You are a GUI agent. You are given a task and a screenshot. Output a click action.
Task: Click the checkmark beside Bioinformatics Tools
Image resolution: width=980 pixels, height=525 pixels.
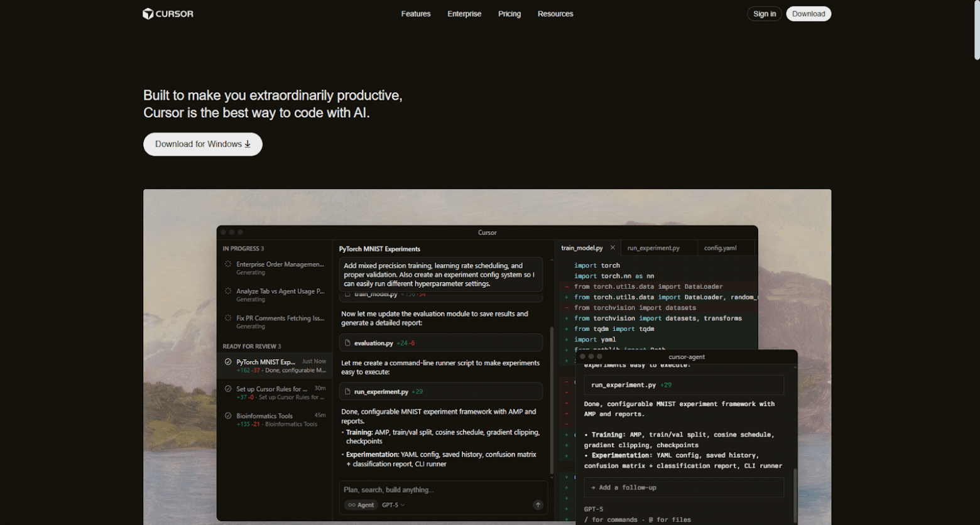pos(227,415)
